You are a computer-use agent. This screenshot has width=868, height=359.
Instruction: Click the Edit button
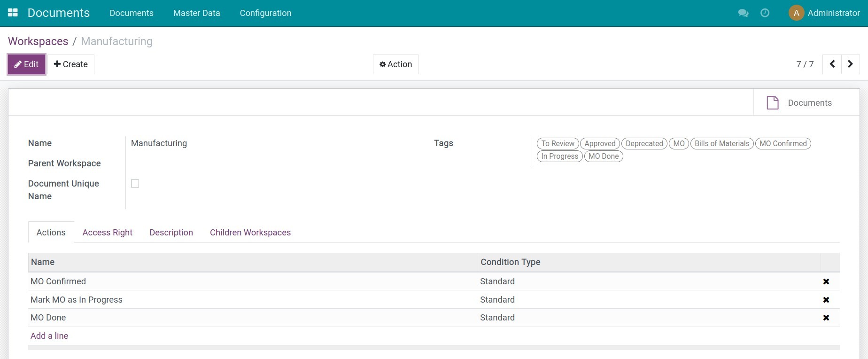click(x=27, y=64)
